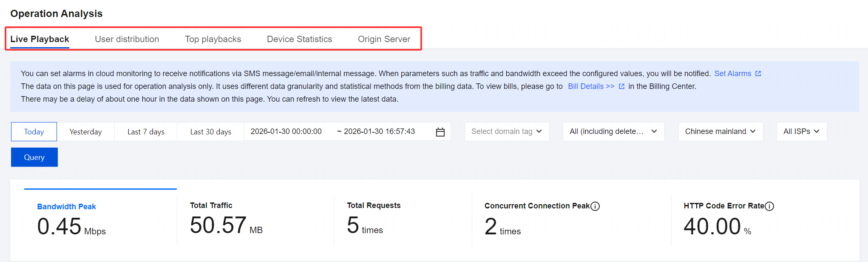868x262 pixels.
Task: Choose the Last 7 days range
Action: click(x=146, y=132)
